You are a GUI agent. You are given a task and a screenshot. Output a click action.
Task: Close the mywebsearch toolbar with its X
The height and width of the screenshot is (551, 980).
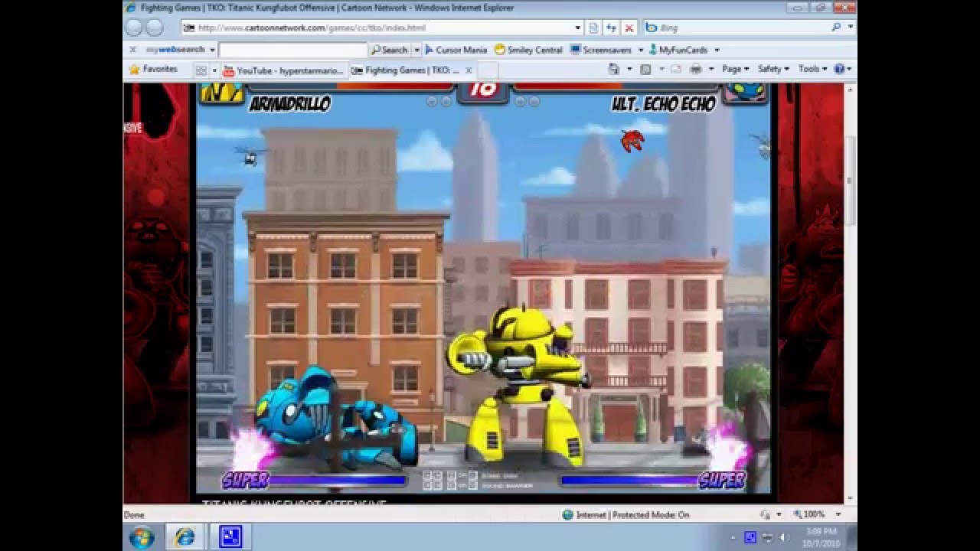pyautogui.click(x=132, y=50)
